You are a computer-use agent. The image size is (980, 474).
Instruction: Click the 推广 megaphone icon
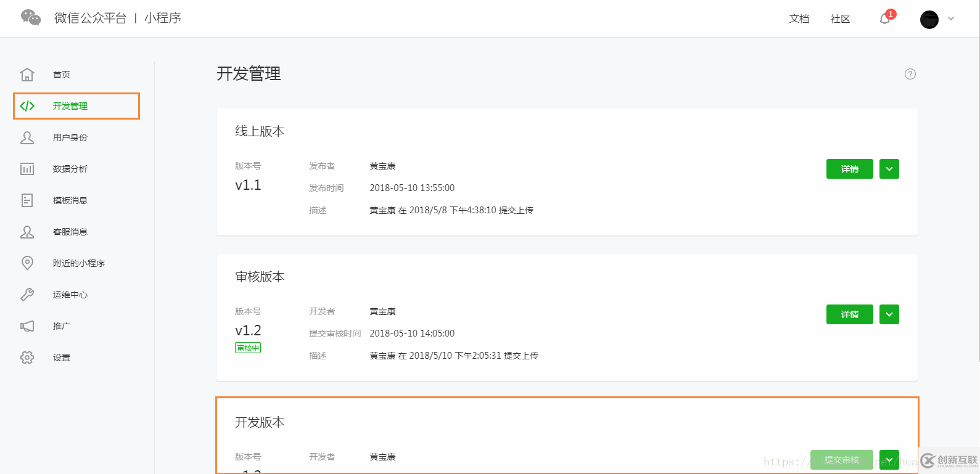tap(27, 326)
